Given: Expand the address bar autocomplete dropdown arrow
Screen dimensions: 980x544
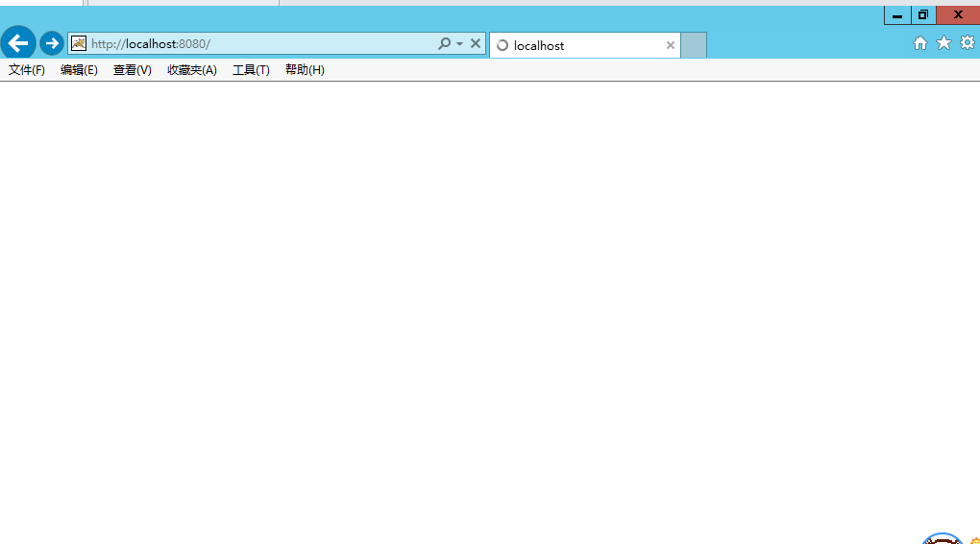Looking at the screenshot, I should 459,44.
